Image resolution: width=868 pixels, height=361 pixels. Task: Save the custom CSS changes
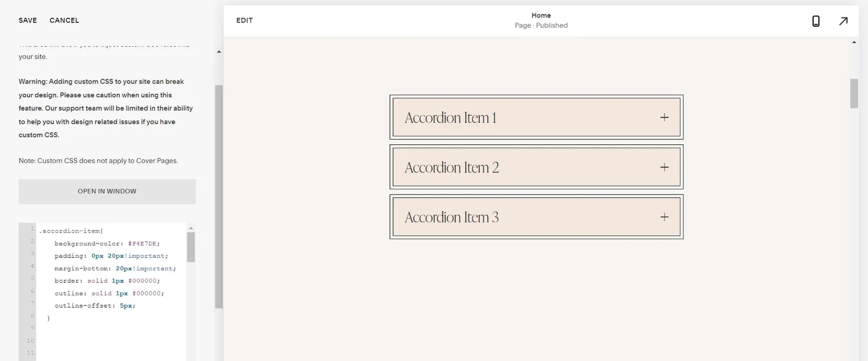[27, 20]
